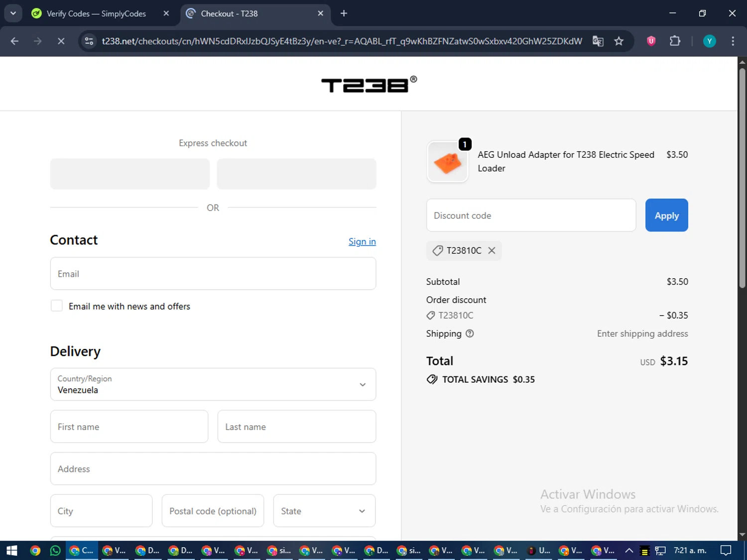Click the Last name field
Viewport: 747px width, 560px height.
coord(297,427)
